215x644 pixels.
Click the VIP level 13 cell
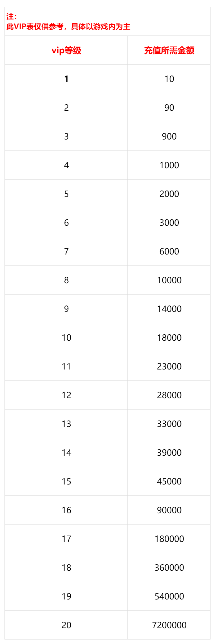point(66,424)
